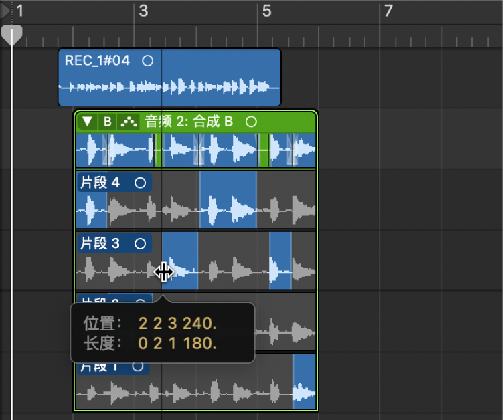
Task: Click bar 7 on the ruler
Action: 388,11
